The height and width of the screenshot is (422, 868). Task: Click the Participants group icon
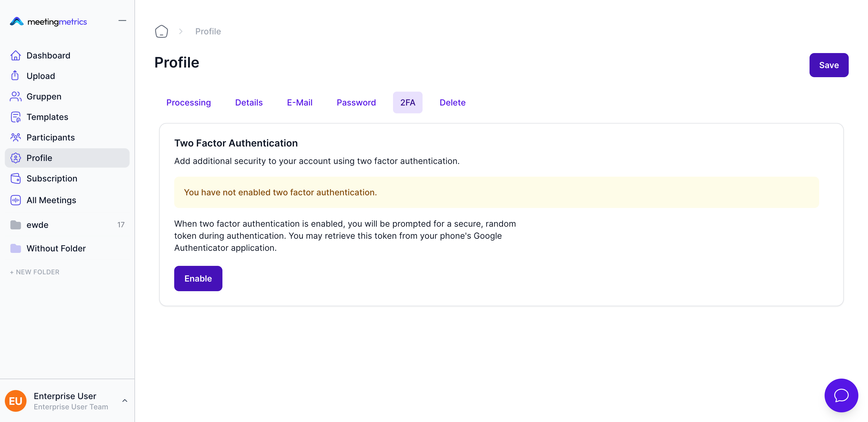click(15, 137)
